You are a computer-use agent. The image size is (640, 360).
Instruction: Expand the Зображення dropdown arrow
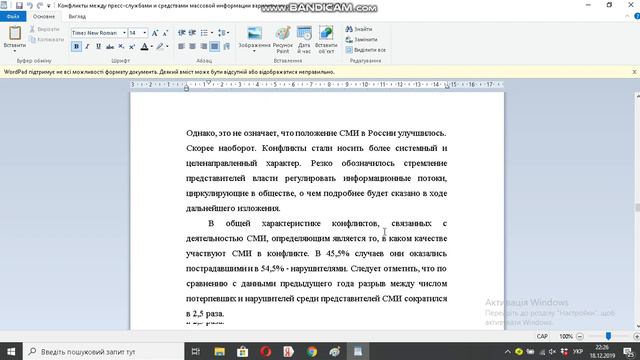coord(254,50)
